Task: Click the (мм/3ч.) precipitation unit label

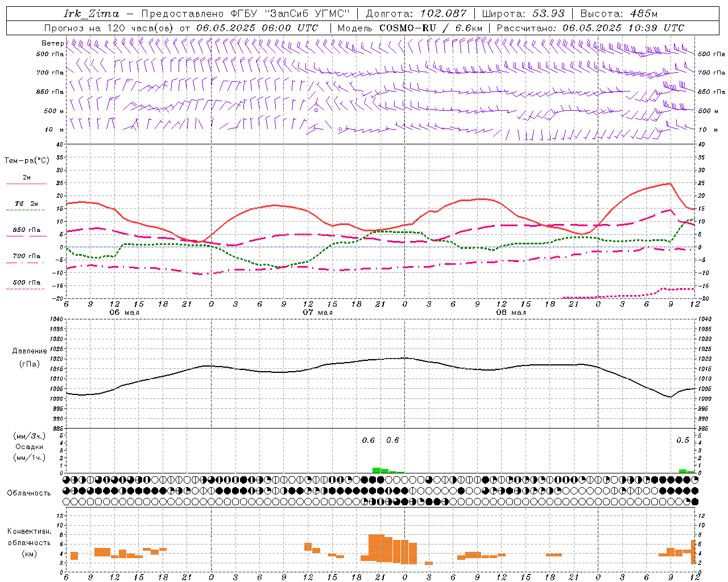Action: [x=30, y=436]
